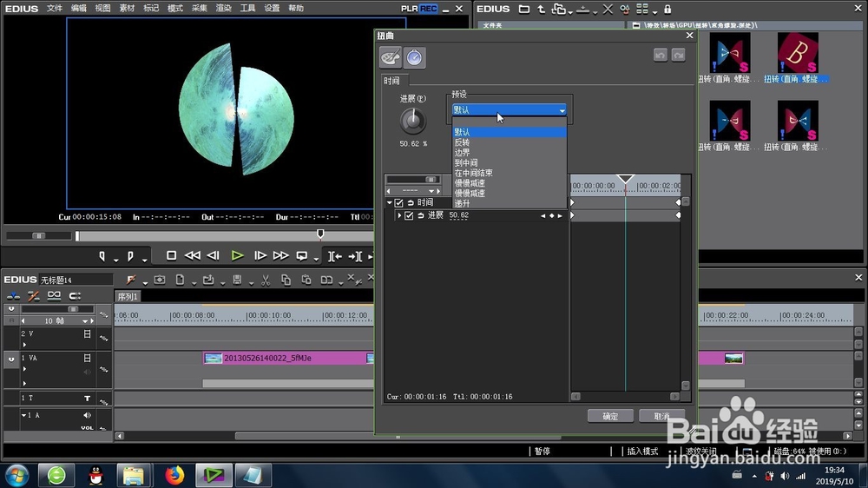Toggle the 1 VA track patch button
Screen dimensions: 868x488
(x=11, y=359)
